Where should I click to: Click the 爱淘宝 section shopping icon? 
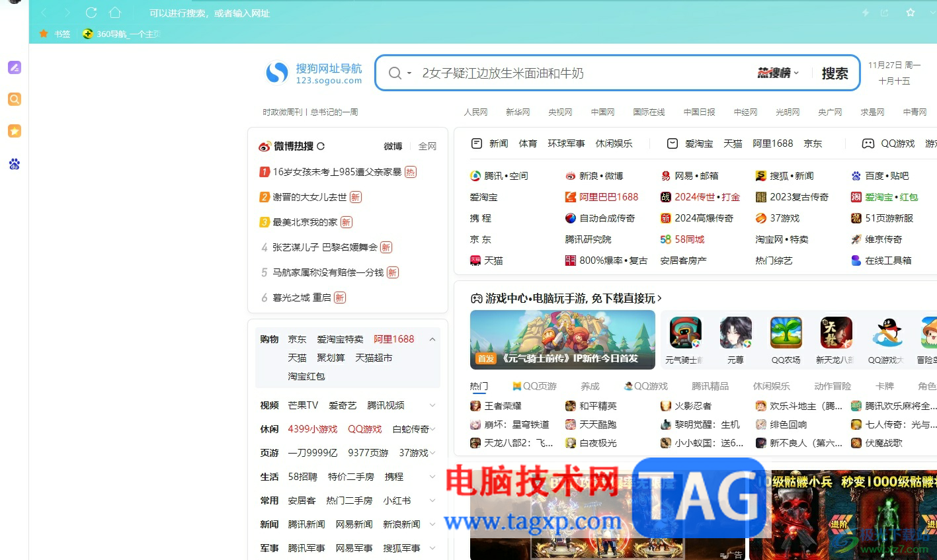tap(672, 143)
